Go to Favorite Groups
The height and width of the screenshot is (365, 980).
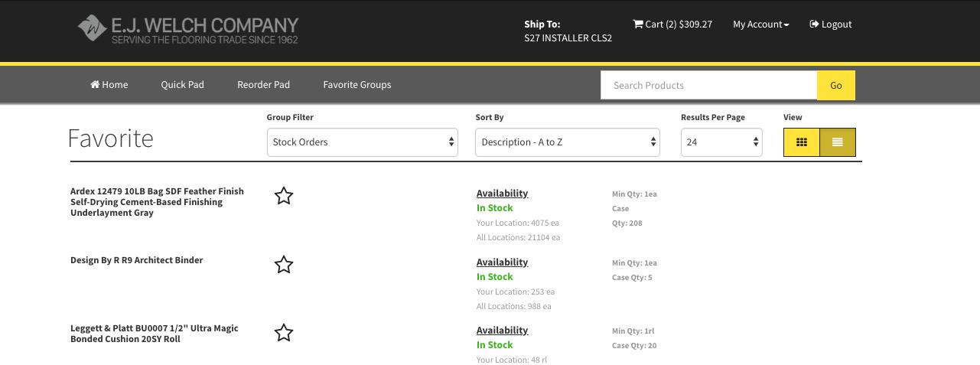(357, 84)
